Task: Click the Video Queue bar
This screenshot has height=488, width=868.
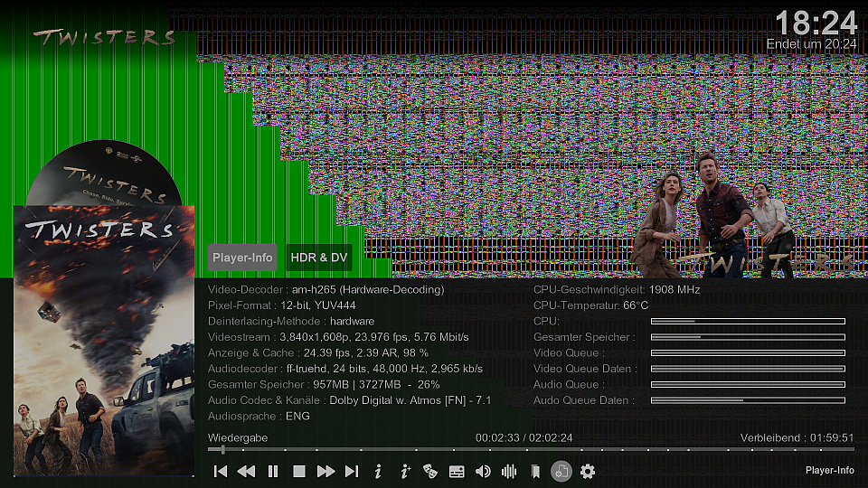Action: point(749,352)
